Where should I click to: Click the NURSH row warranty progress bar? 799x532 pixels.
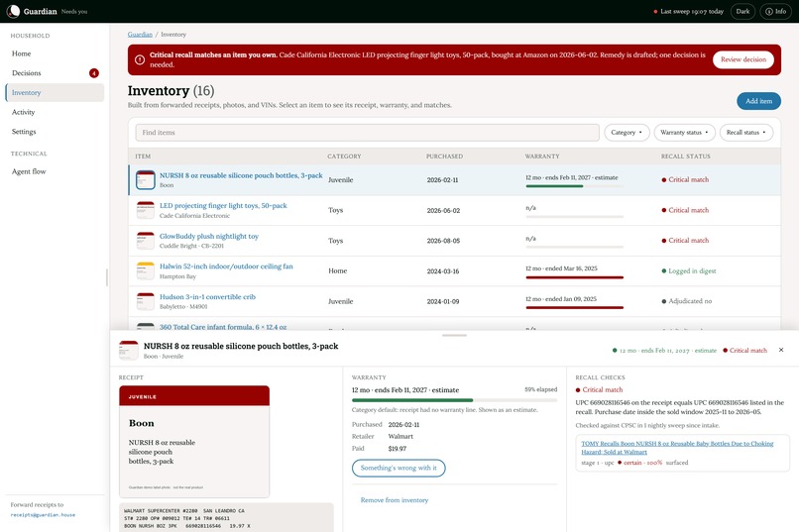click(574, 186)
